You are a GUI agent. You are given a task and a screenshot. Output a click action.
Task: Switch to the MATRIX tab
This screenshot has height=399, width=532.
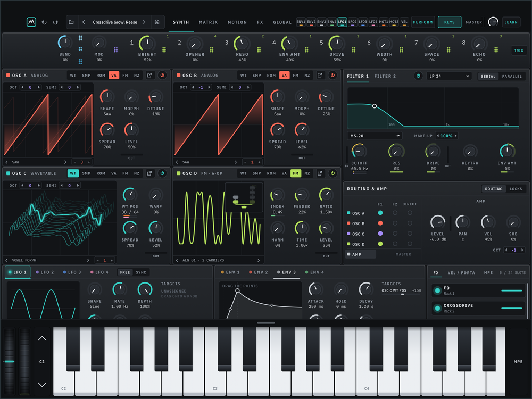point(209,22)
